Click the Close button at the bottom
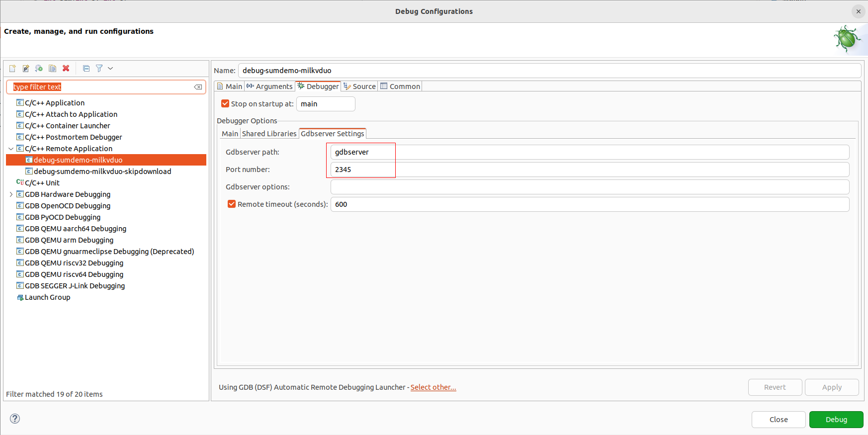Image resolution: width=868 pixels, height=435 pixels. [779, 420]
